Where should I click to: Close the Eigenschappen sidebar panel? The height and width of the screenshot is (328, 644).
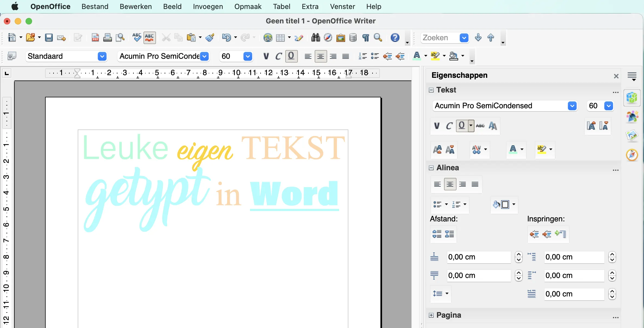(616, 76)
